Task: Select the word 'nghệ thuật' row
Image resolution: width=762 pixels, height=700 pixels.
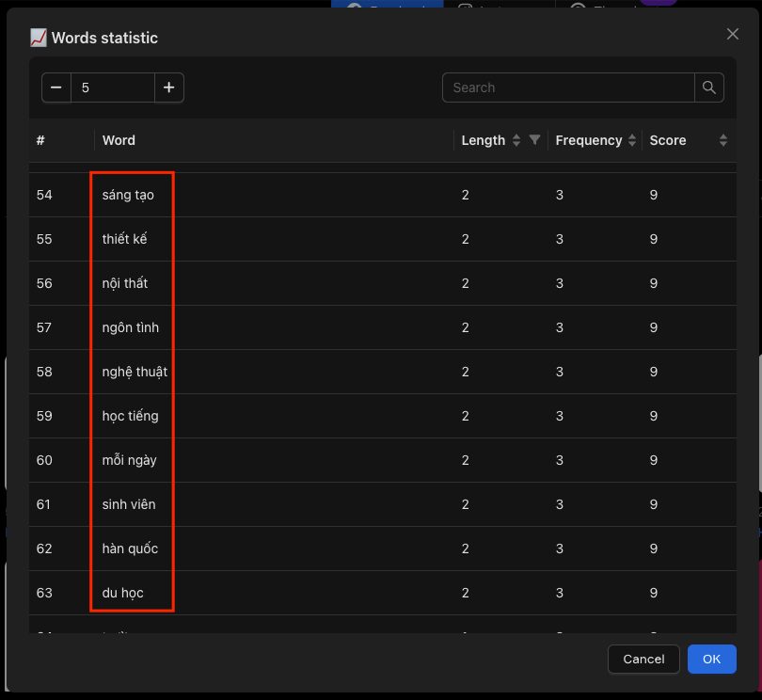Action: pos(383,372)
